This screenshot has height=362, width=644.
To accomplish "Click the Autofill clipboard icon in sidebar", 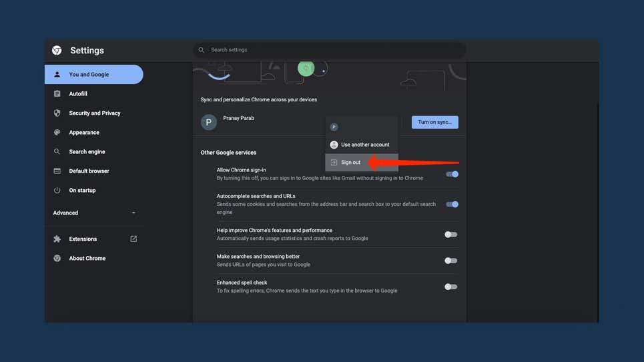I will tap(57, 94).
